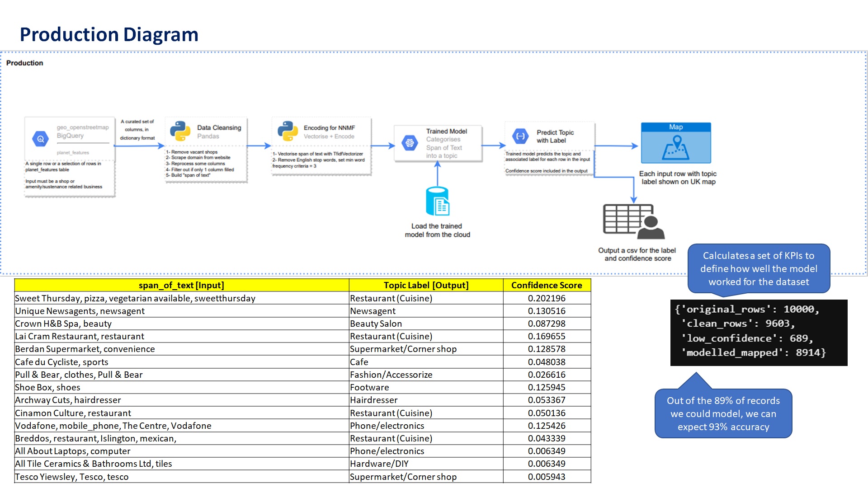Click the Trained Model brain icon
Image resolution: width=868 pixels, height=488 pixels.
coord(410,143)
